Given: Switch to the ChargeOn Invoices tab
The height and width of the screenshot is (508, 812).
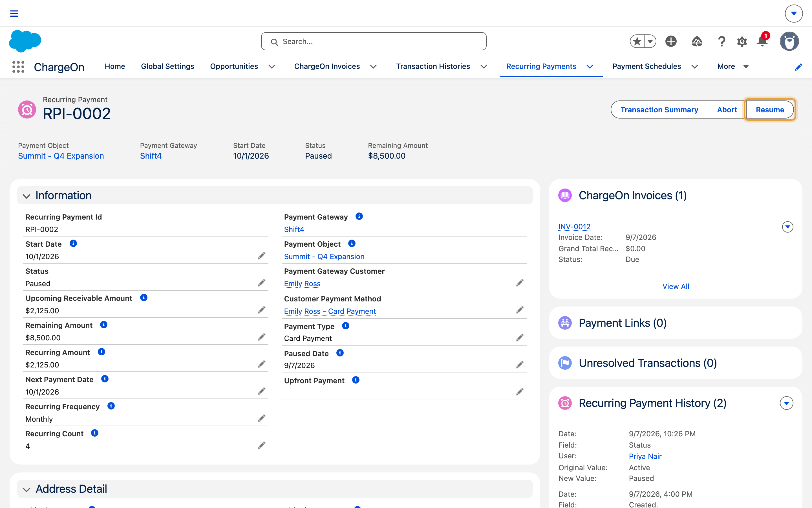Looking at the screenshot, I should (327, 67).
